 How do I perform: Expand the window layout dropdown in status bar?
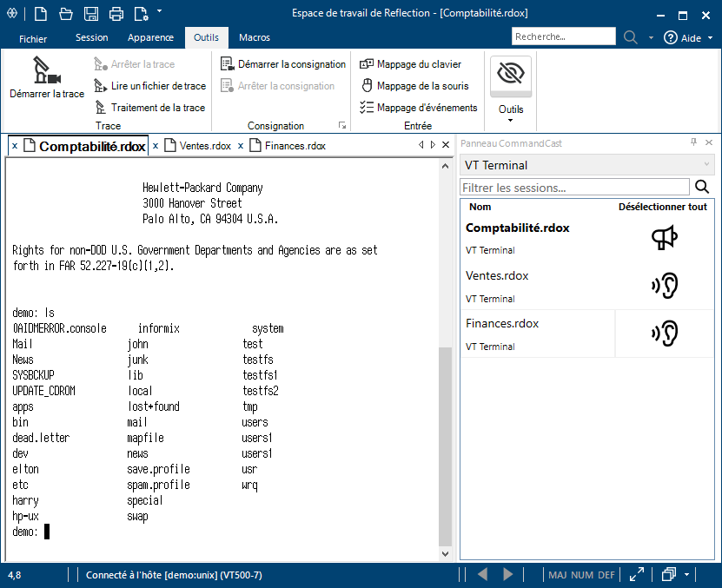pos(686,575)
